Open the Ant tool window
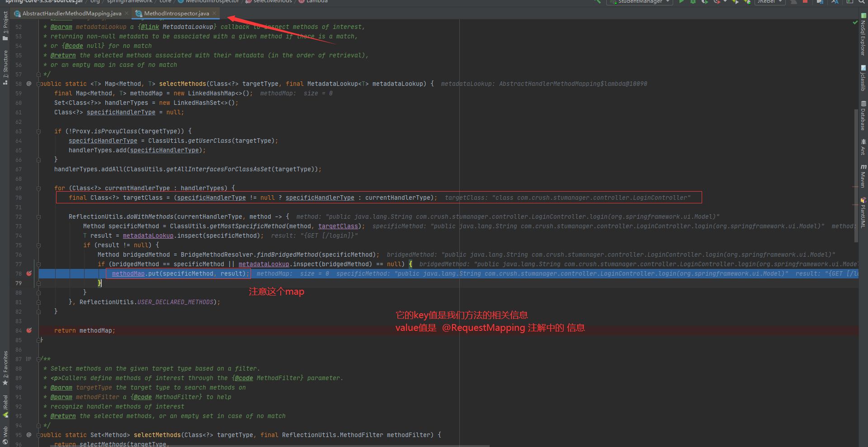868x447 pixels. 863,147
